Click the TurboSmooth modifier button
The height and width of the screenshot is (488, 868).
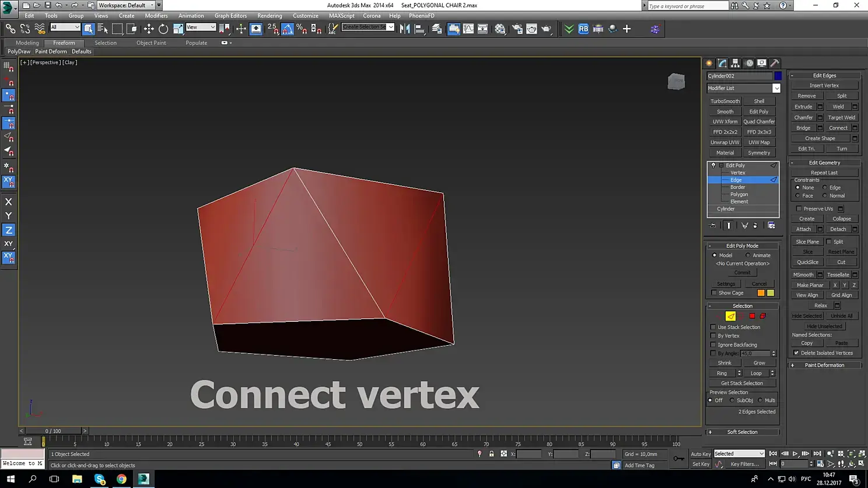(725, 101)
